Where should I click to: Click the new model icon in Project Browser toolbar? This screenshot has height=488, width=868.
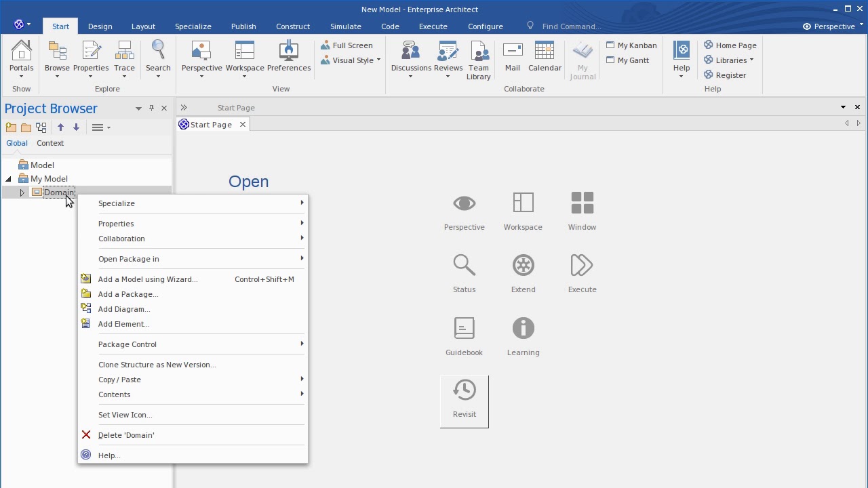pyautogui.click(x=11, y=127)
